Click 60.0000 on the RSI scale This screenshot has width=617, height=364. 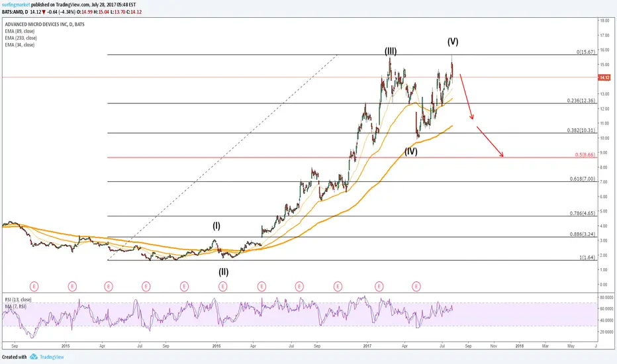[606, 309]
